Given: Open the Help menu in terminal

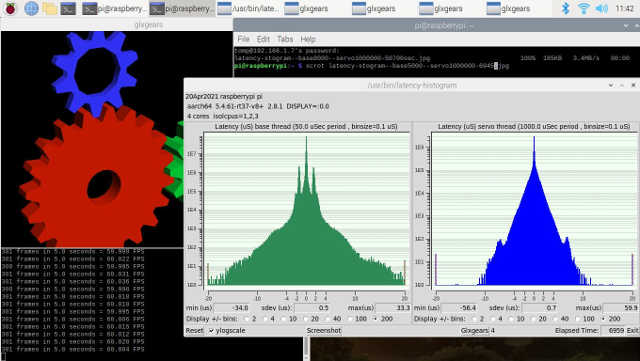Looking at the screenshot, I should (308, 39).
